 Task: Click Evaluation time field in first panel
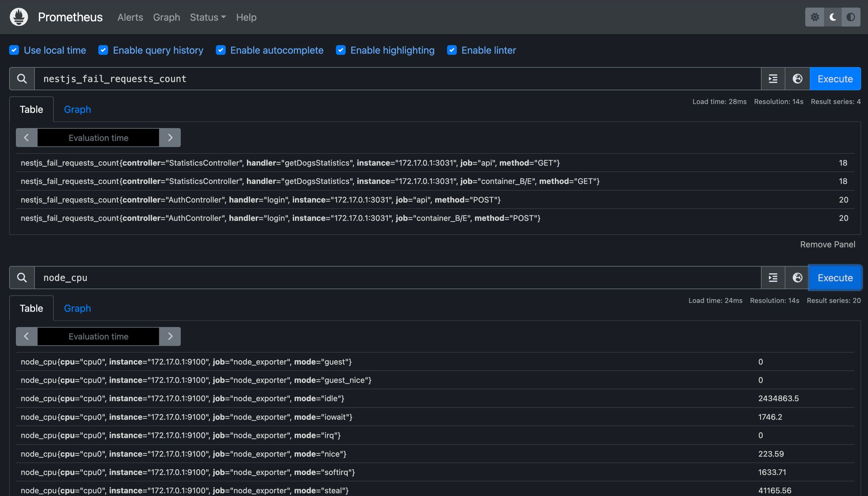(98, 138)
